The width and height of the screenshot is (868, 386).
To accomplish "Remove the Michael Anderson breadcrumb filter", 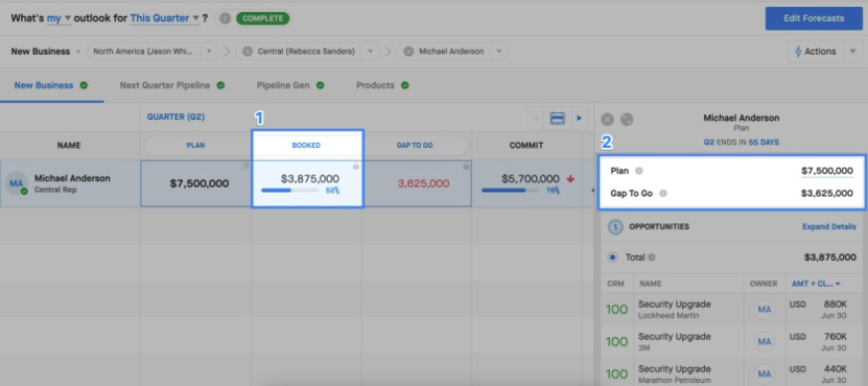I will [408, 52].
